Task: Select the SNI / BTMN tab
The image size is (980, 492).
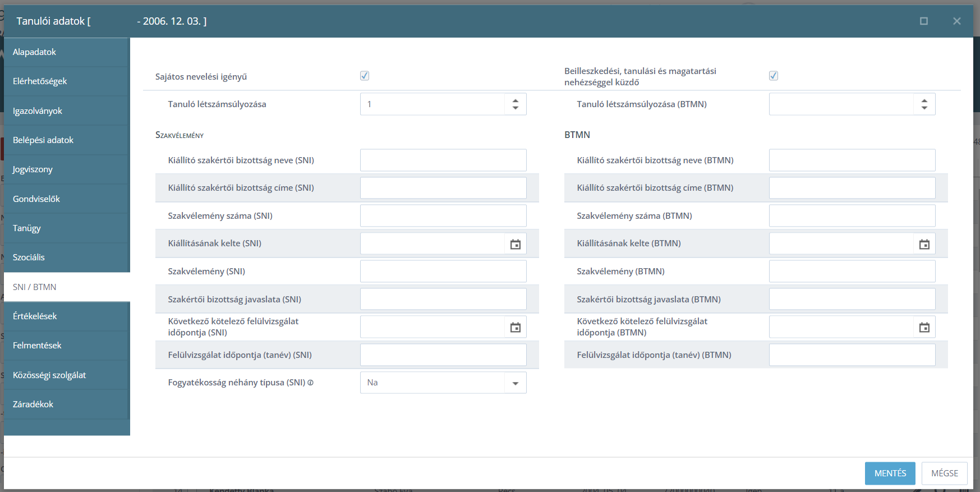Action: tap(67, 287)
